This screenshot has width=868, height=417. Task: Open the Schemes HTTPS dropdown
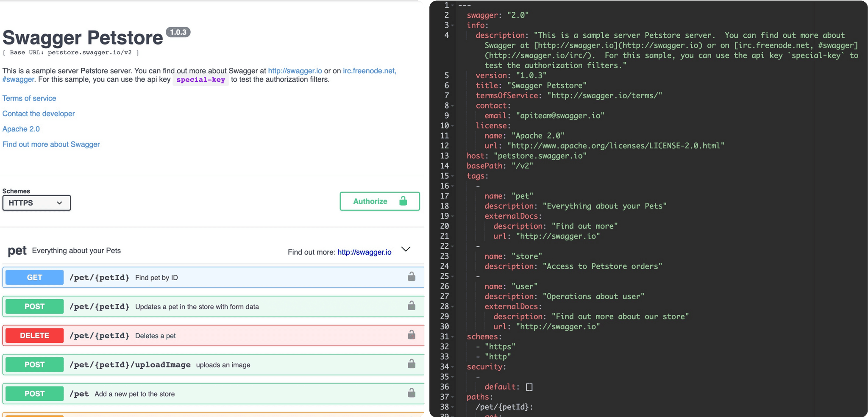(36, 203)
